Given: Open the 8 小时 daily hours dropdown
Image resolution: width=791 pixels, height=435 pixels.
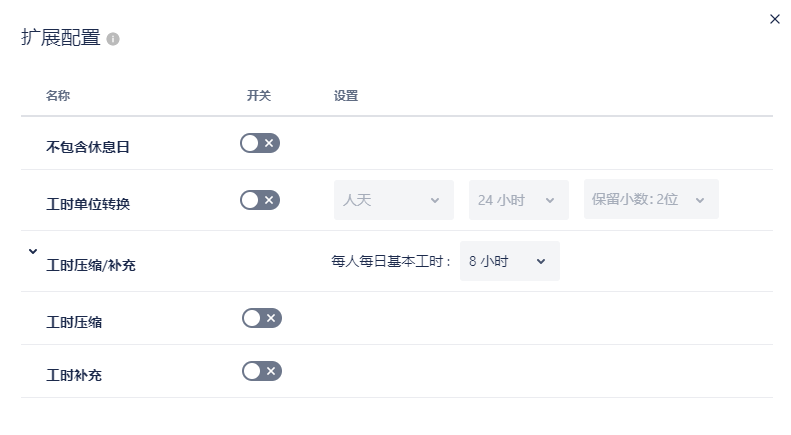Looking at the screenshot, I should [x=509, y=261].
